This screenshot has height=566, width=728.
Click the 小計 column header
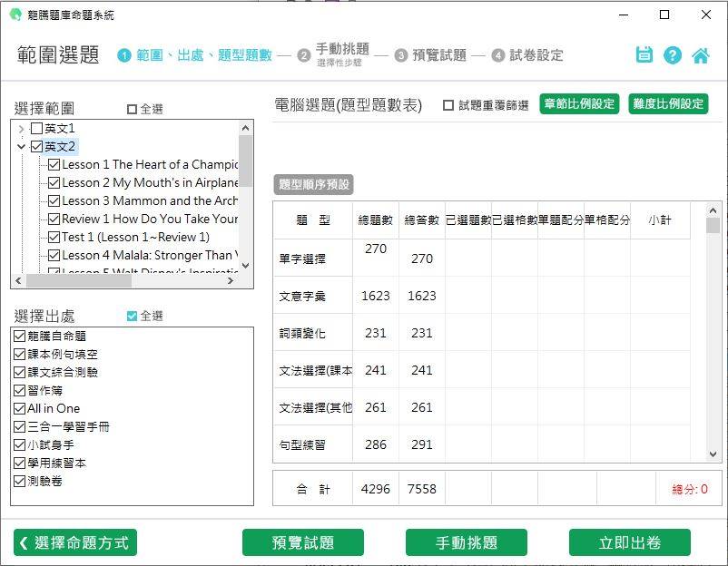click(x=660, y=220)
